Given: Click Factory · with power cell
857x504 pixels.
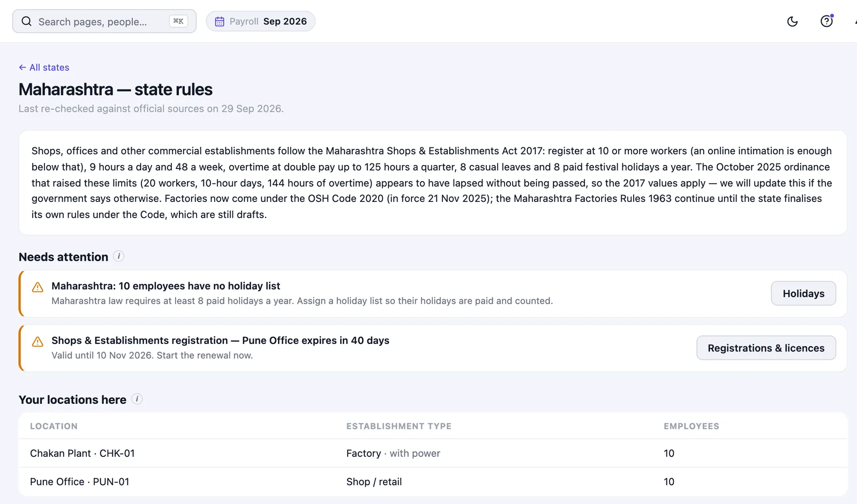Looking at the screenshot, I should click(393, 453).
